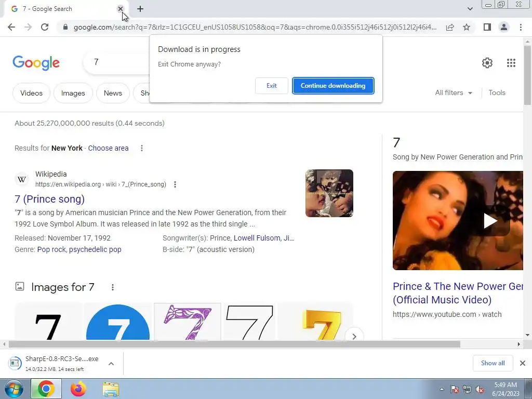
Task: Open Windows Explorer from the taskbar
Action: coord(111,389)
